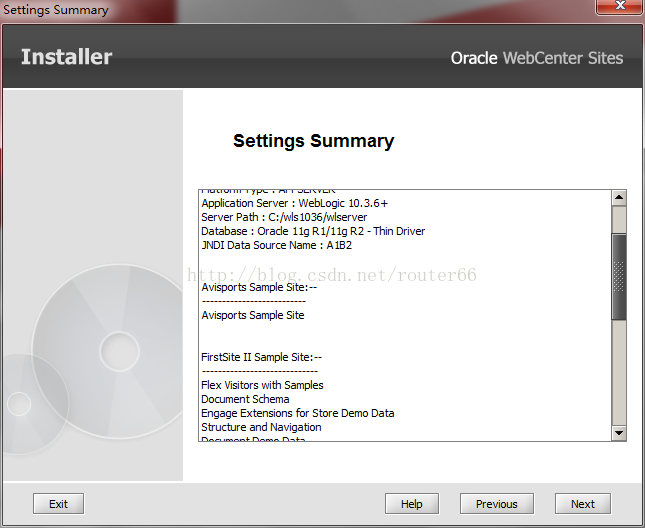Viewport: 645px width, 528px height.
Task: Select the 'Structure and Navigation' line
Action: [x=261, y=427]
